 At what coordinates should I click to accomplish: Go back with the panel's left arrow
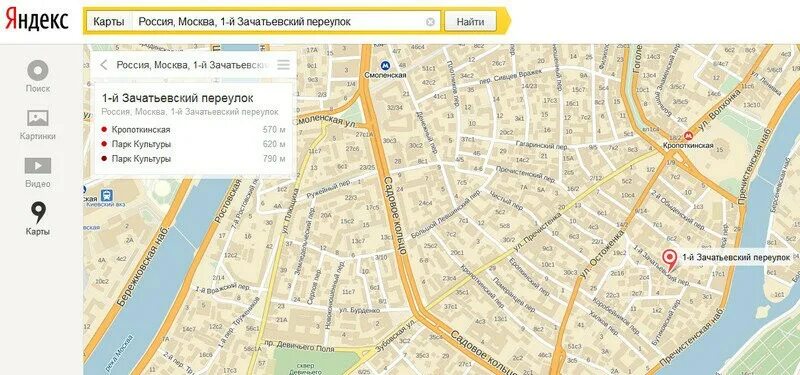pos(104,65)
